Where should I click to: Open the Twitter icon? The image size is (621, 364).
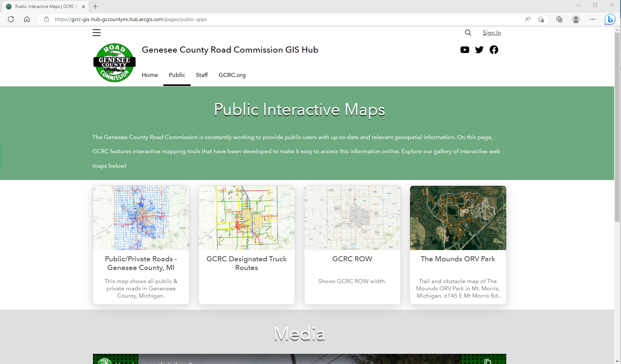pos(479,50)
